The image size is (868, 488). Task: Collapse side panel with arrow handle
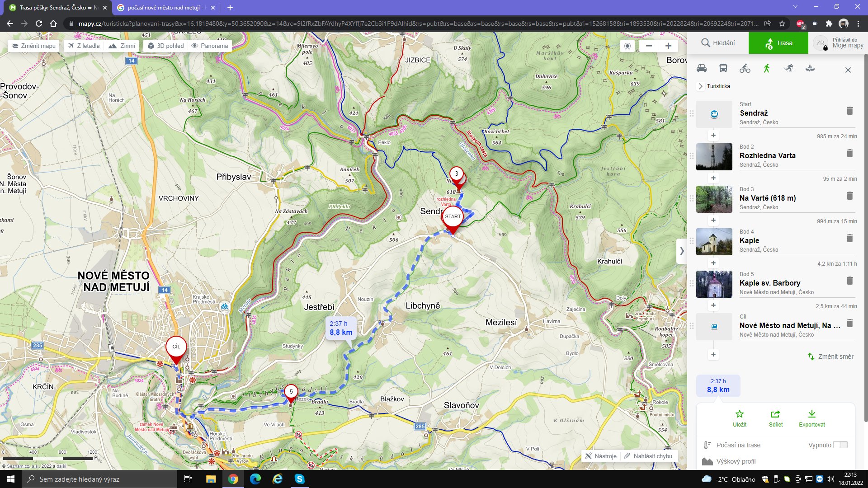coord(682,251)
